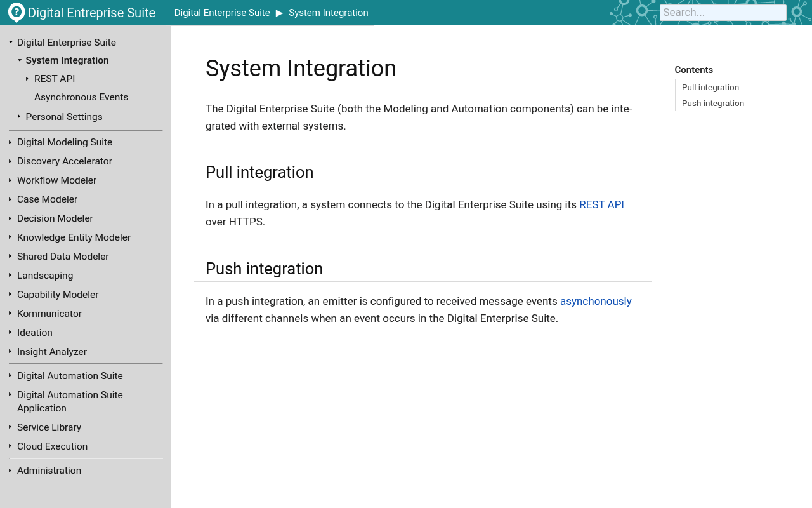Click the Digital Enterprise Suite breadcrumb link
This screenshot has height=508, width=812.
point(222,13)
